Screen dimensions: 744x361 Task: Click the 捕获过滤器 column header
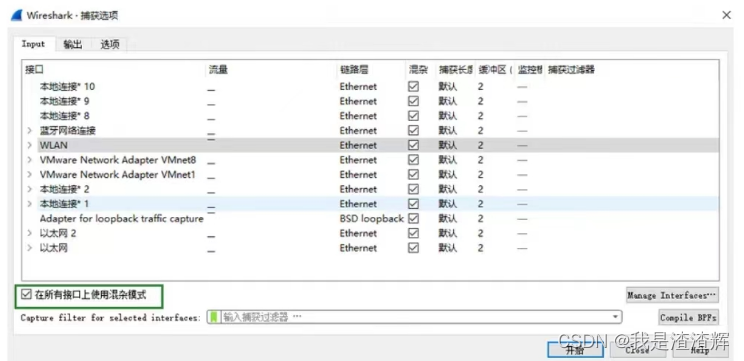point(571,70)
